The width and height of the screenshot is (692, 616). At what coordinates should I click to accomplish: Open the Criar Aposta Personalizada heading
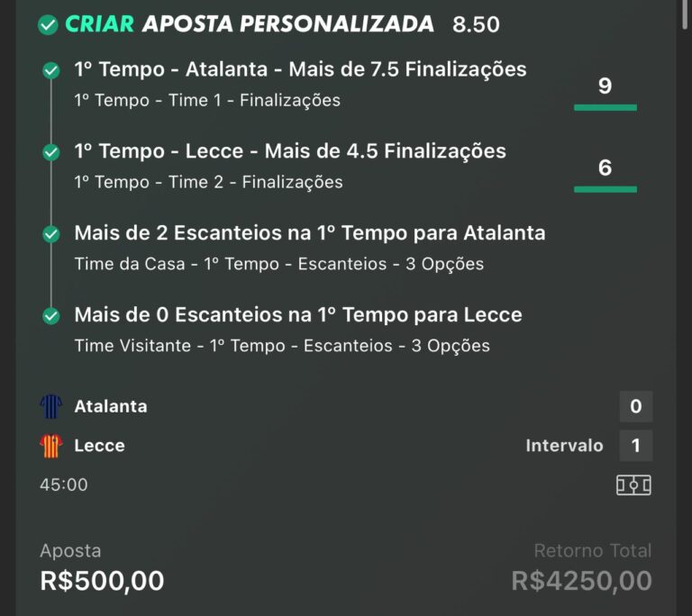tap(250, 24)
